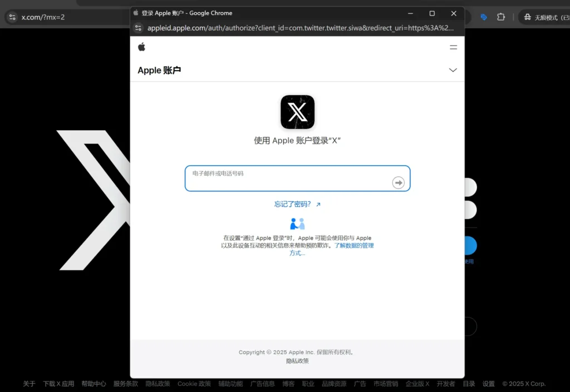This screenshot has height=392, width=570.
Task: Minimize the Apple sign-in popup window
Action: (x=410, y=13)
